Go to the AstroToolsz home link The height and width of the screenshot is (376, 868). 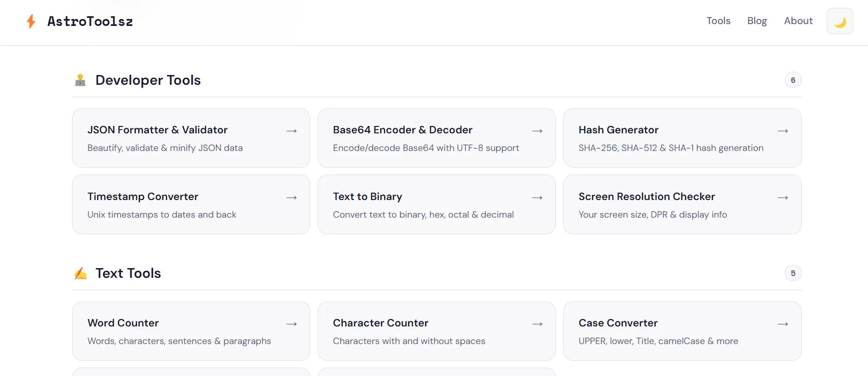pyautogui.click(x=80, y=21)
